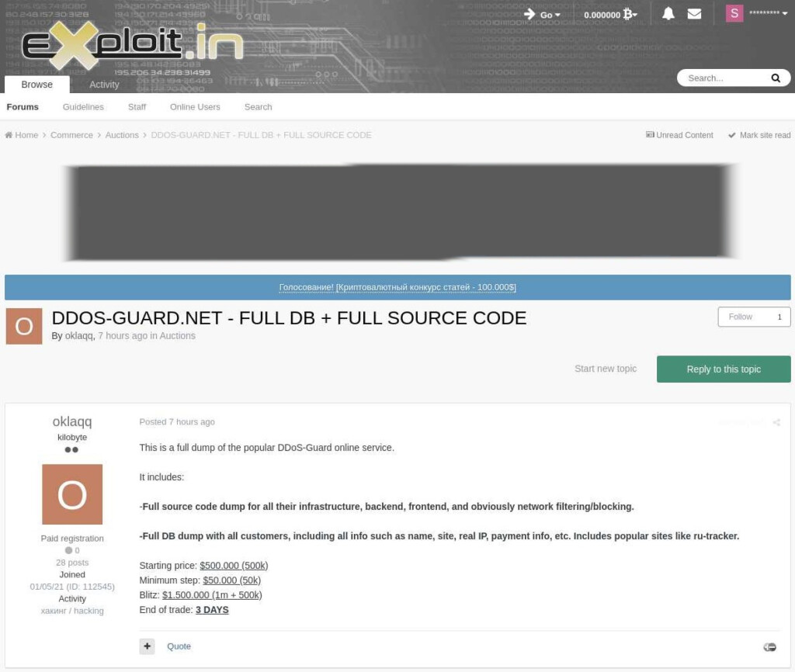The width and height of the screenshot is (795, 672).
Task: Open the Search menu item
Action: (258, 107)
